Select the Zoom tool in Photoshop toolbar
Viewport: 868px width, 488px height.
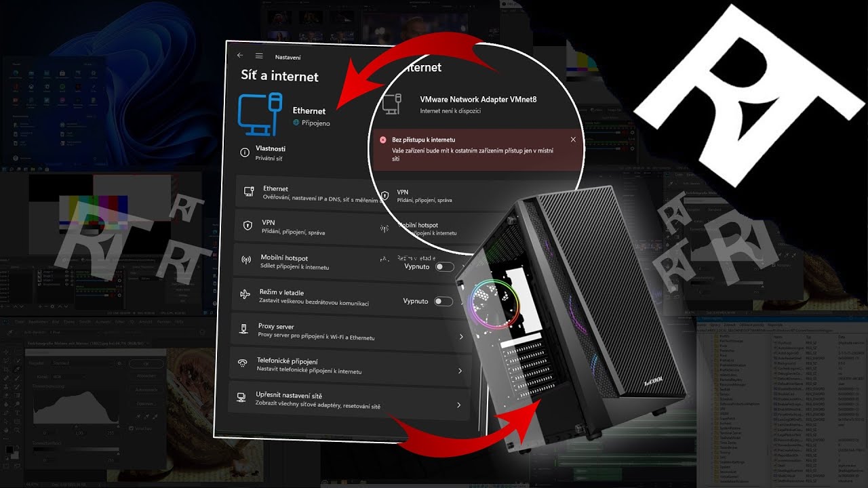(x=17, y=430)
